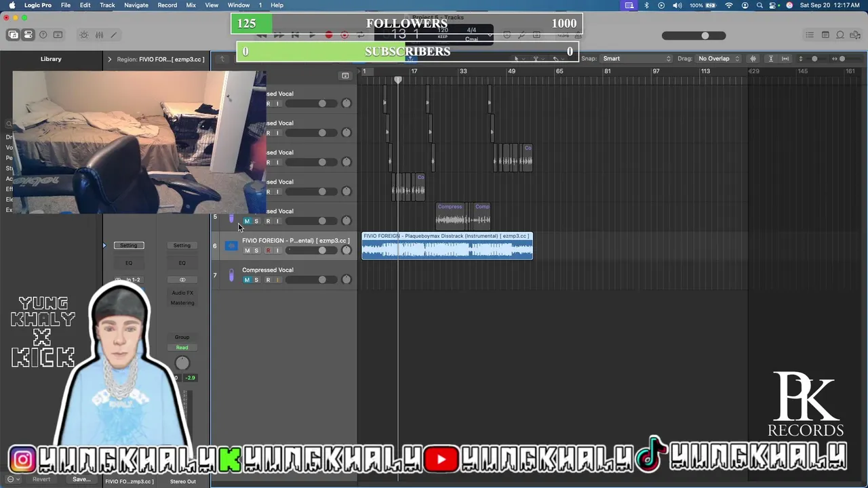Toggle the Cycle button in transport
Screen dimensions: 868x488
tap(361, 35)
